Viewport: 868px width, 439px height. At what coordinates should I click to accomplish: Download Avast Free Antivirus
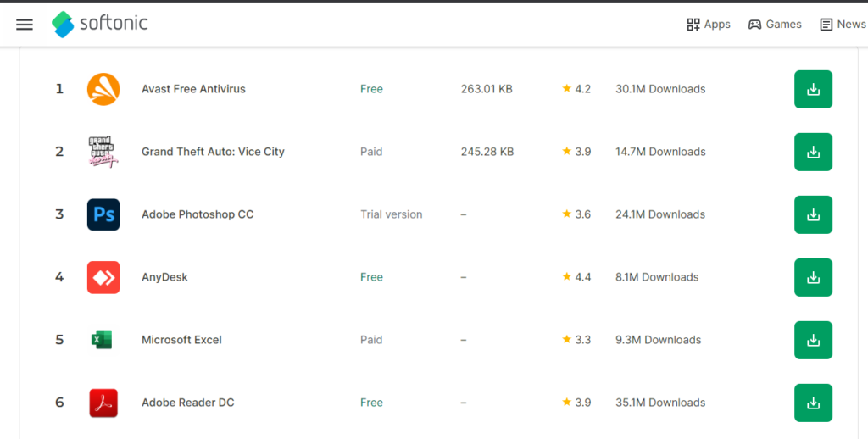813,89
